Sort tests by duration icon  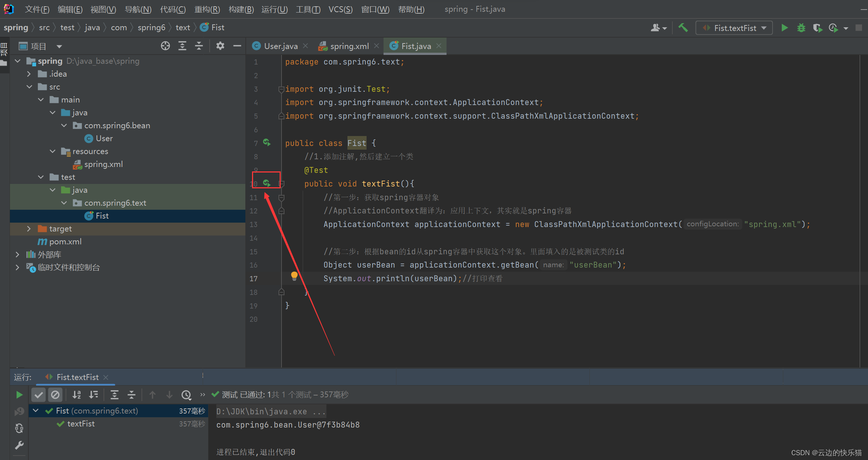pos(94,395)
